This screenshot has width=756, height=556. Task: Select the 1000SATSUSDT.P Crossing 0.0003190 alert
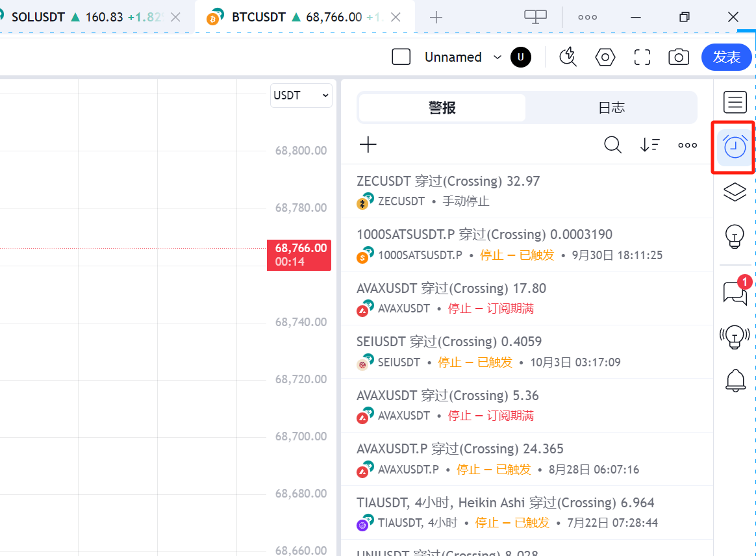tap(527, 244)
